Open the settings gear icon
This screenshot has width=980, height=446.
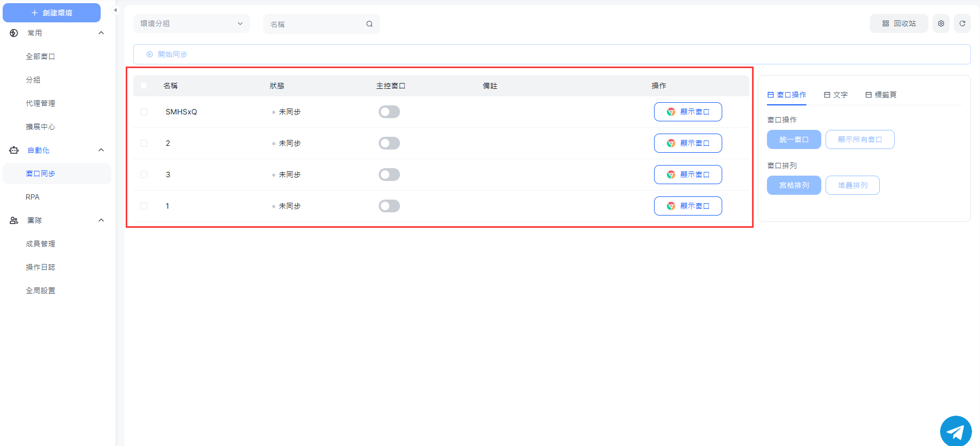941,23
